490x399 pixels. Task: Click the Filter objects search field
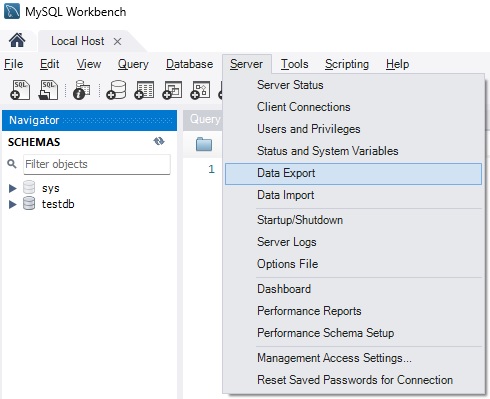point(97,164)
